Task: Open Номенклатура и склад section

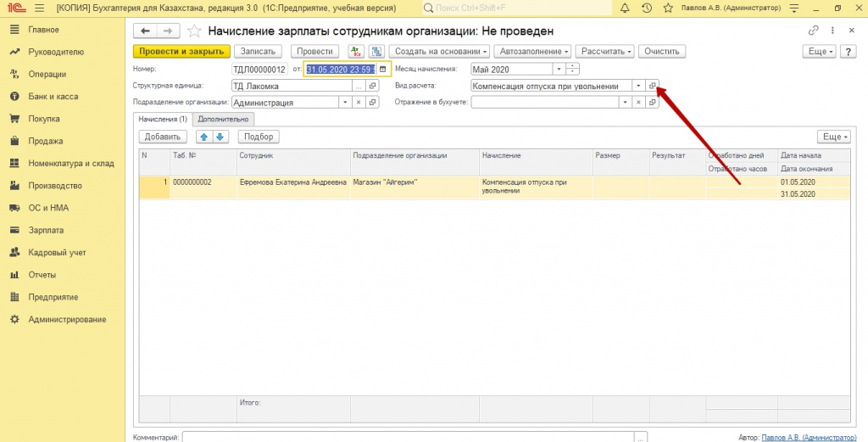Action: [x=71, y=163]
